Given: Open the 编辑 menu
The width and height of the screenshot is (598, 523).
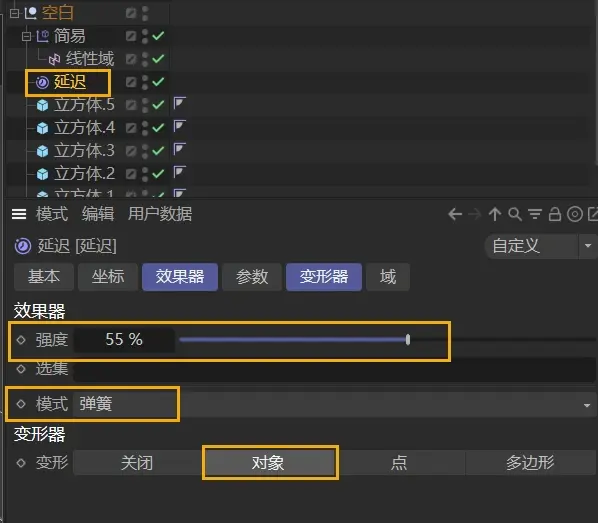Looking at the screenshot, I should (x=98, y=214).
